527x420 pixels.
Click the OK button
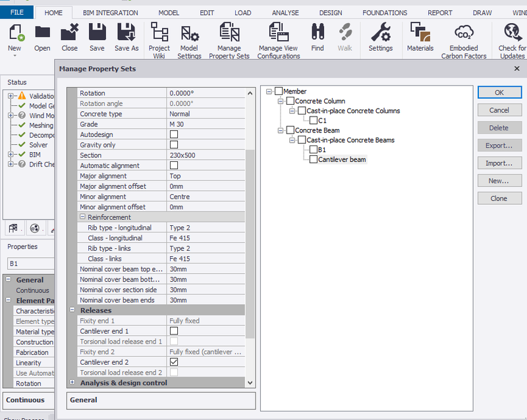(x=500, y=92)
